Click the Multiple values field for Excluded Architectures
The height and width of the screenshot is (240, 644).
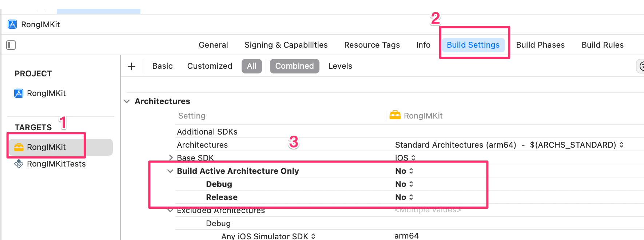[x=428, y=210]
